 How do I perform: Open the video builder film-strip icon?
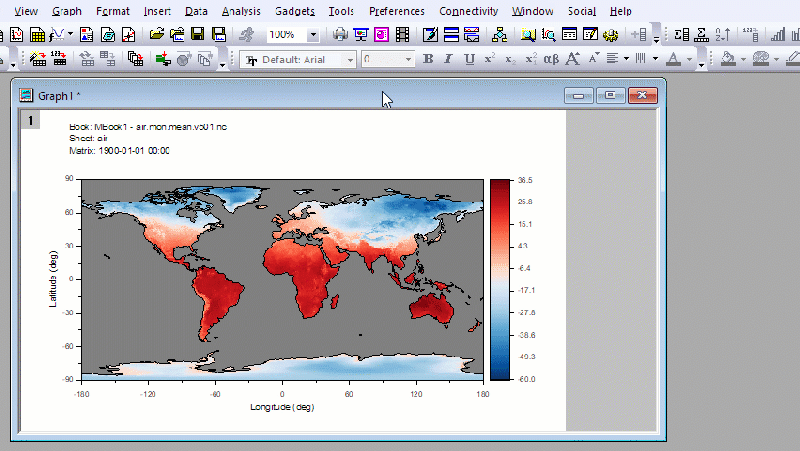(402, 34)
